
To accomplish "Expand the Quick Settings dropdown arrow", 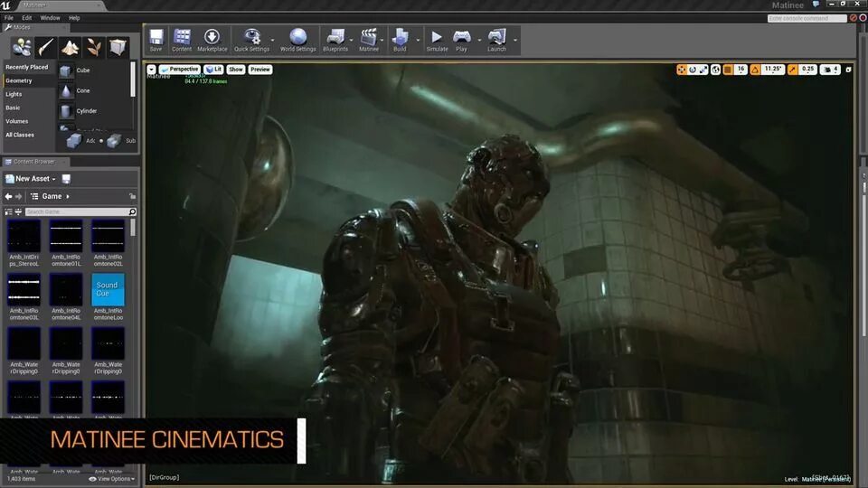I will [x=272, y=40].
